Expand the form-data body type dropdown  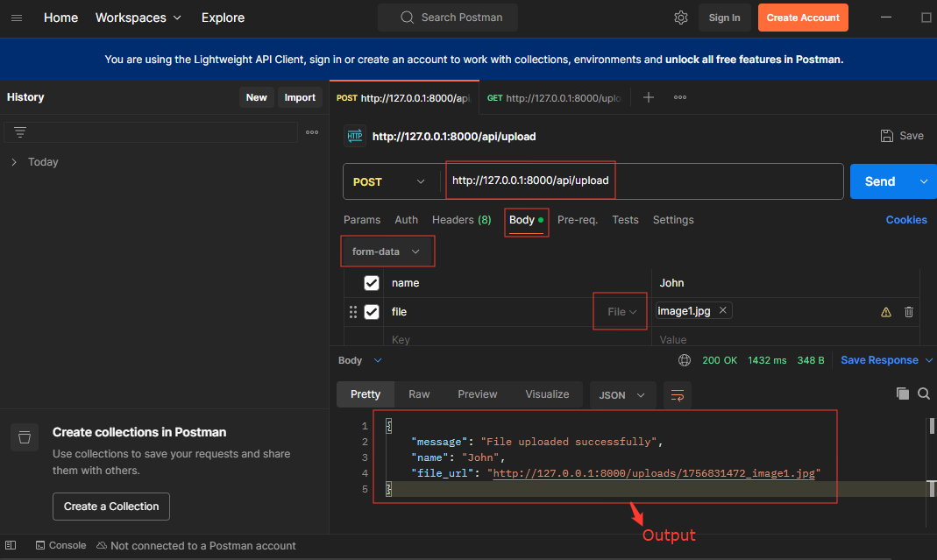(x=387, y=252)
